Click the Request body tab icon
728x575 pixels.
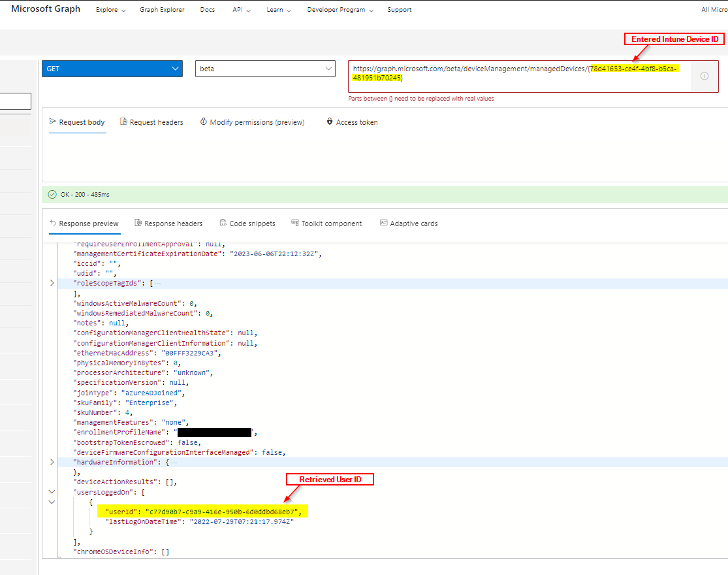click(52, 122)
